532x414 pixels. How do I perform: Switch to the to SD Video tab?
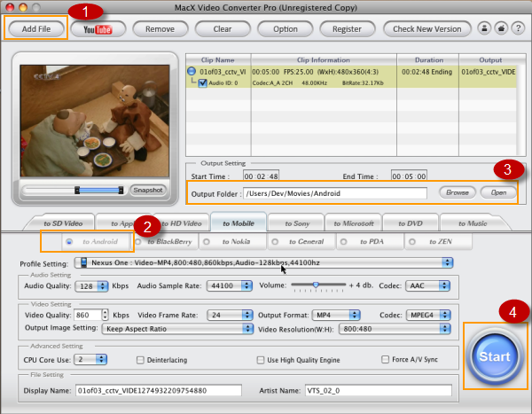click(x=63, y=223)
